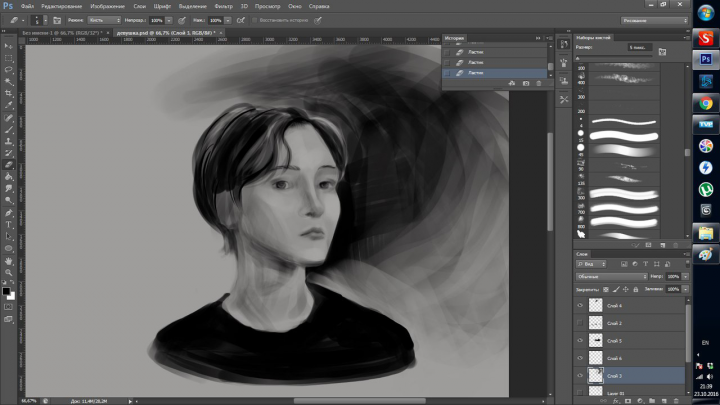
Task: Switch to the Без имени-1 document tab
Action: click(62, 33)
